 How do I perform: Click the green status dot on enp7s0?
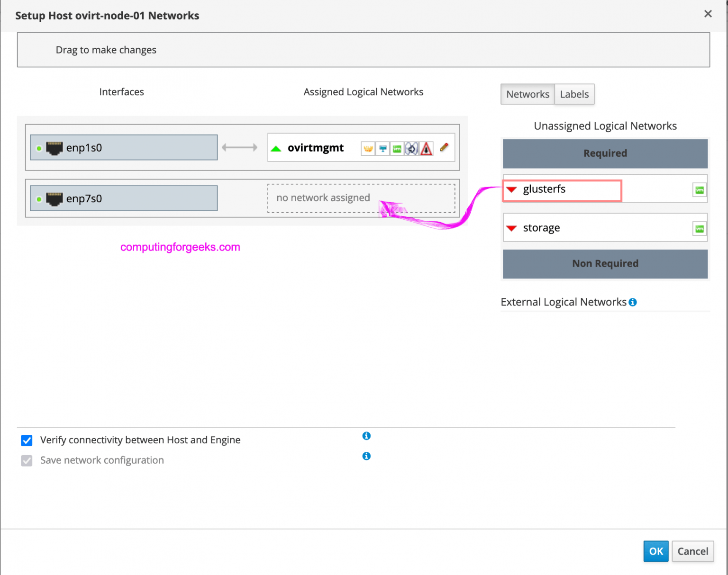tap(38, 198)
